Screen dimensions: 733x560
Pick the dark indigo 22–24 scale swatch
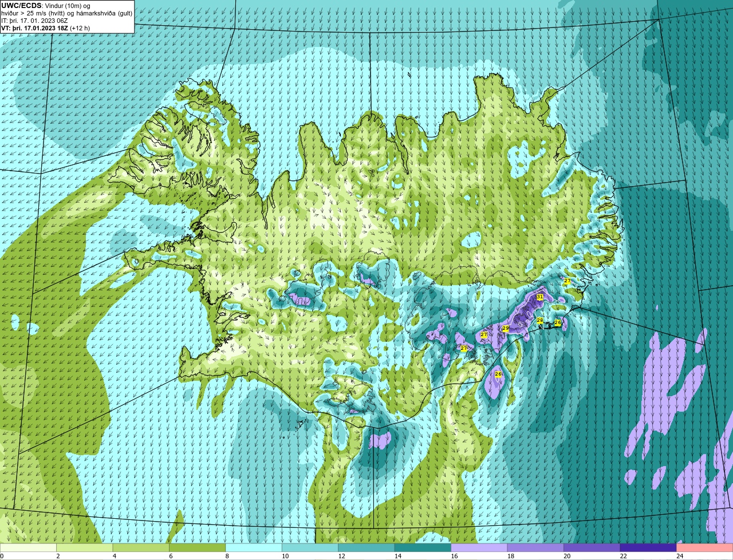click(648, 548)
